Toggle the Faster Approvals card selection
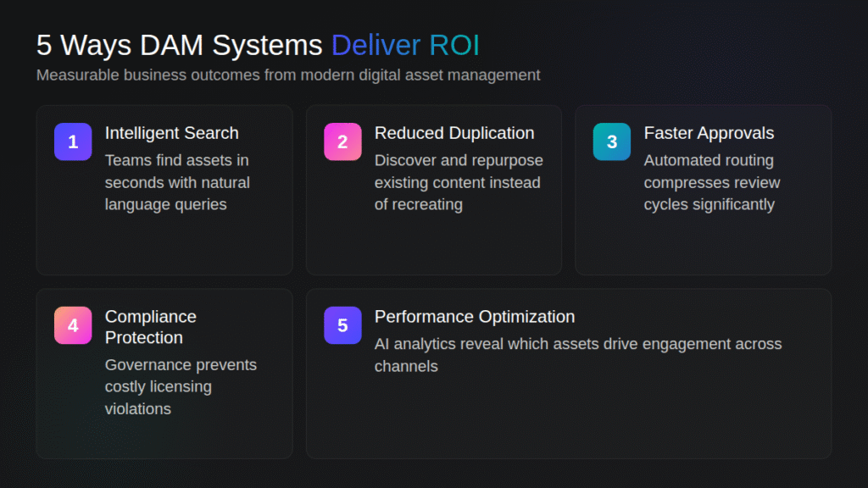Screen dimensions: 868x488 pos(703,189)
